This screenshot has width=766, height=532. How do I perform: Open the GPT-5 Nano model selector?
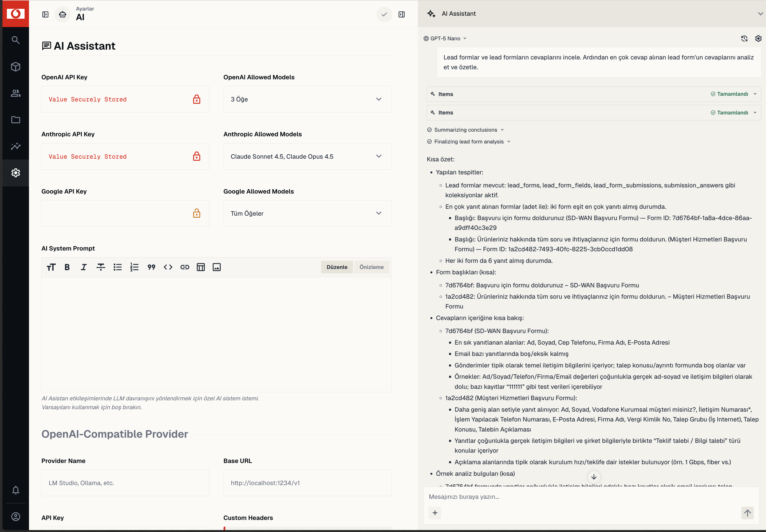point(445,38)
